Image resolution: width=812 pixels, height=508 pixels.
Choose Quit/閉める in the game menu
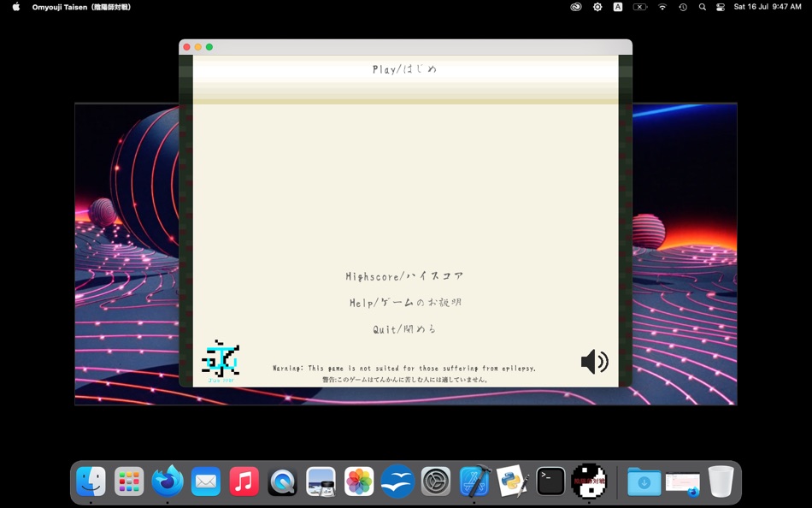click(x=405, y=329)
